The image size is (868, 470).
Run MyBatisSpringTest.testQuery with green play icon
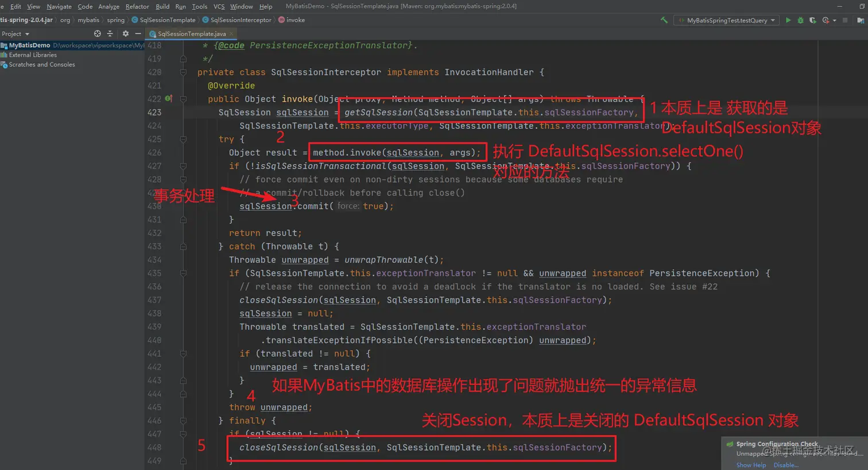[x=788, y=20]
